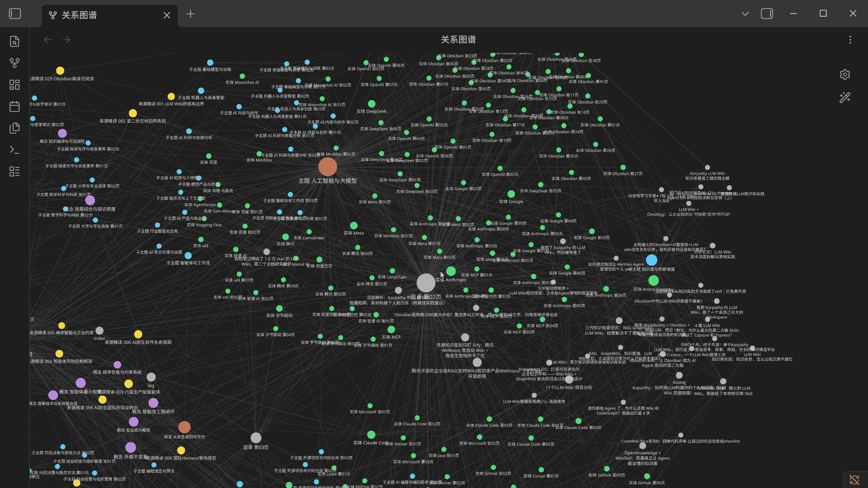The image size is (868, 488).
Task: Click the sync status icon at bottom right
Action: click(854, 480)
